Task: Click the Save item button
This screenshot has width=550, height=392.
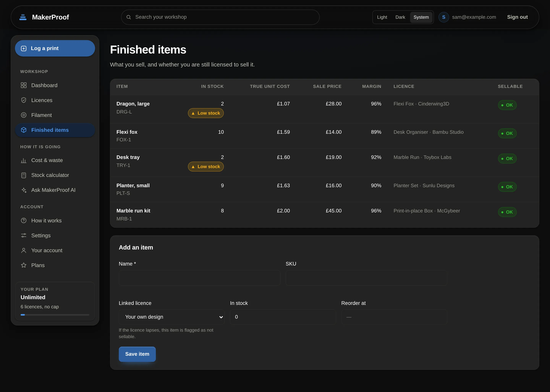Action: (x=137, y=354)
